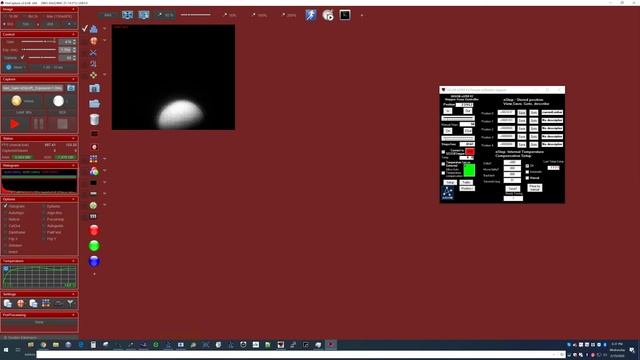Image resolution: width=640 pixels, height=360 pixels.
Task: Select the blue filter ball icon
Action: click(x=94, y=261)
